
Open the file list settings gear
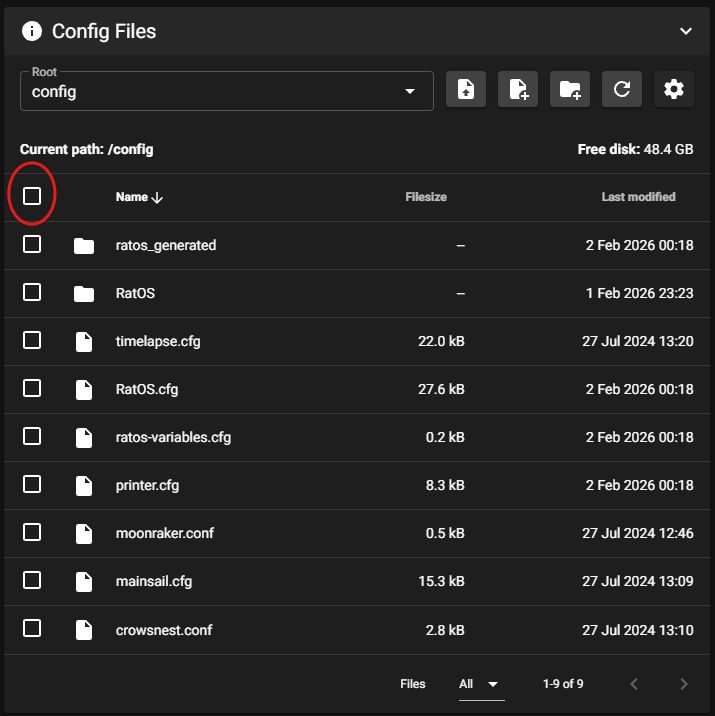pyautogui.click(x=674, y=89)
